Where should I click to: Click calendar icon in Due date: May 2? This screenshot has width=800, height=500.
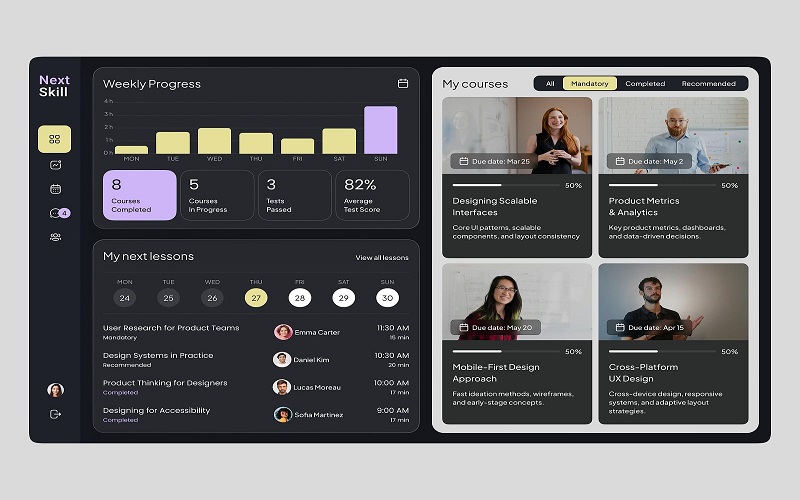(x=619, y=161)
